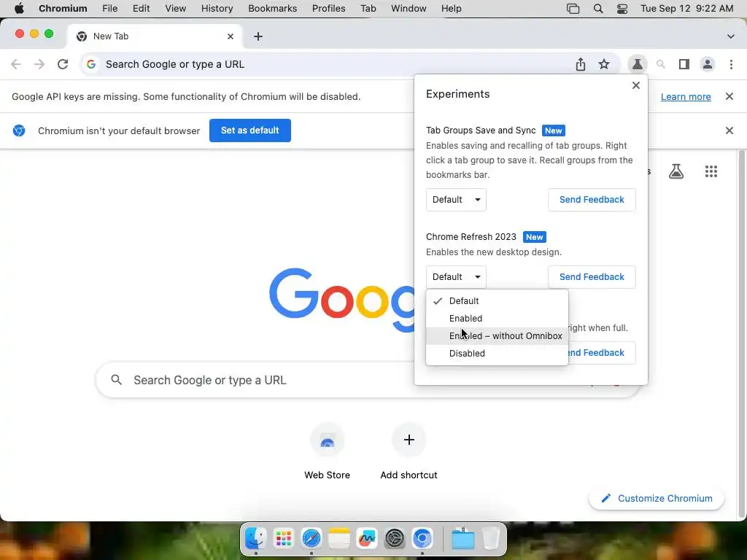Open Spotlight search in the menu bar

coord(598,9)
